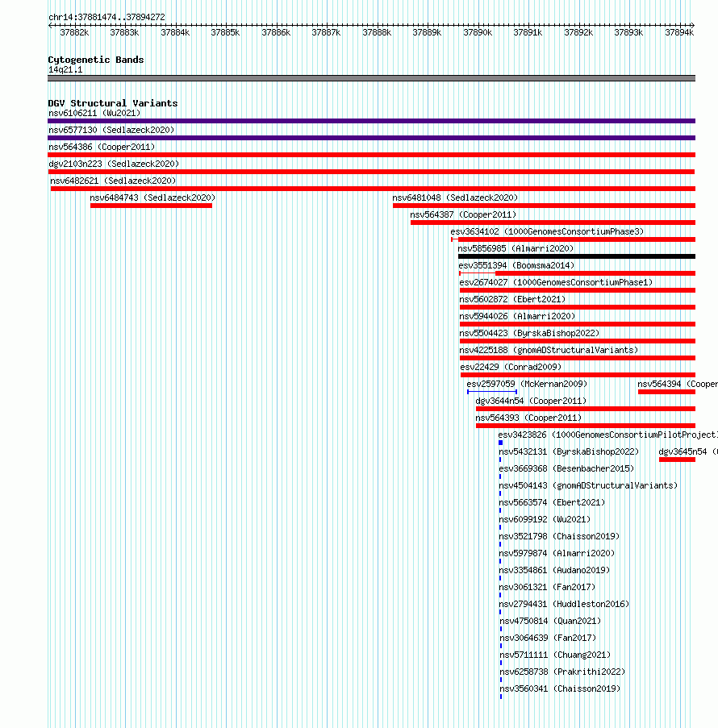Open esv3669368 (Besenbacher2015) variant

tap(566, 469)
